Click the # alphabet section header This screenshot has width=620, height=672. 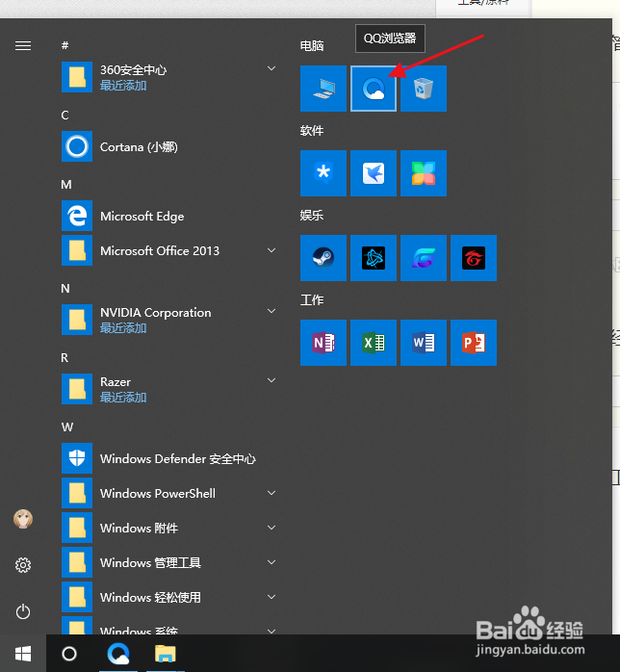(65, 45)
